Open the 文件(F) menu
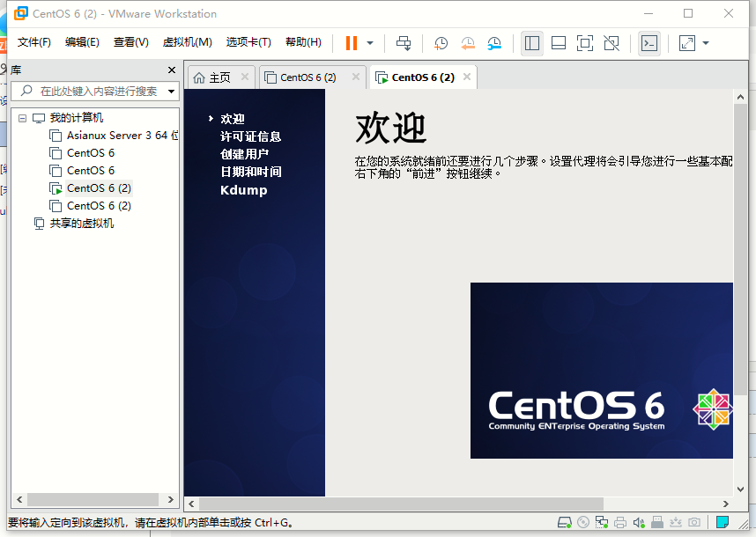 point(33,42)
